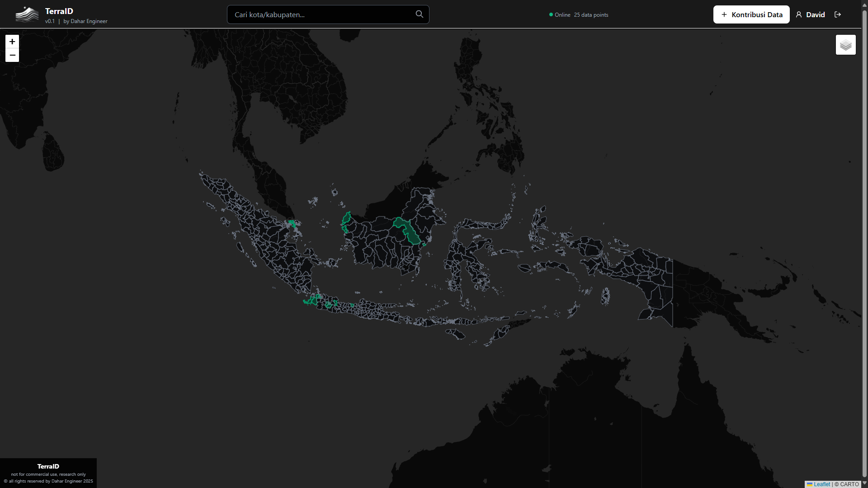Image resolution: width=868 pixels, height=488 pixels.
Task: Click the green Online status dot
Action: 551,14
